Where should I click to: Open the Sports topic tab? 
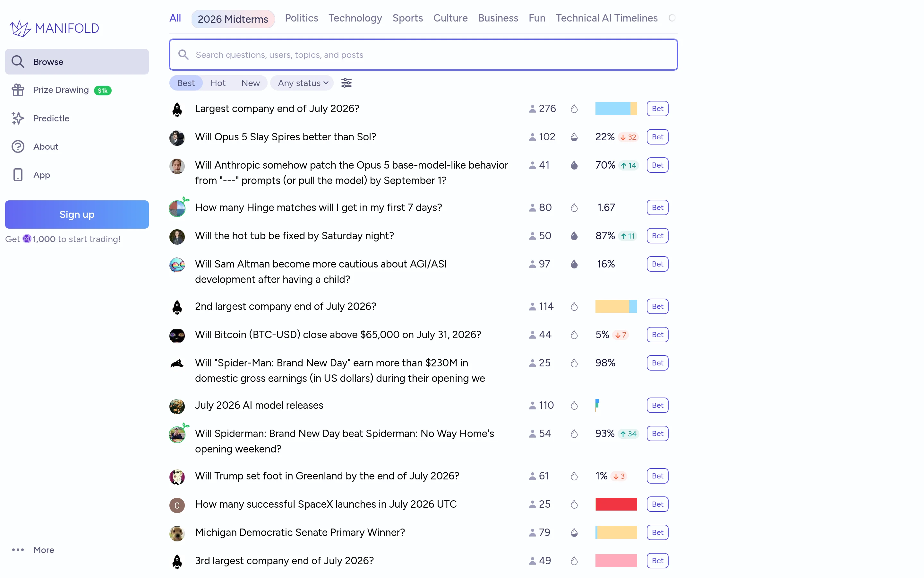(x=407, y=18)
